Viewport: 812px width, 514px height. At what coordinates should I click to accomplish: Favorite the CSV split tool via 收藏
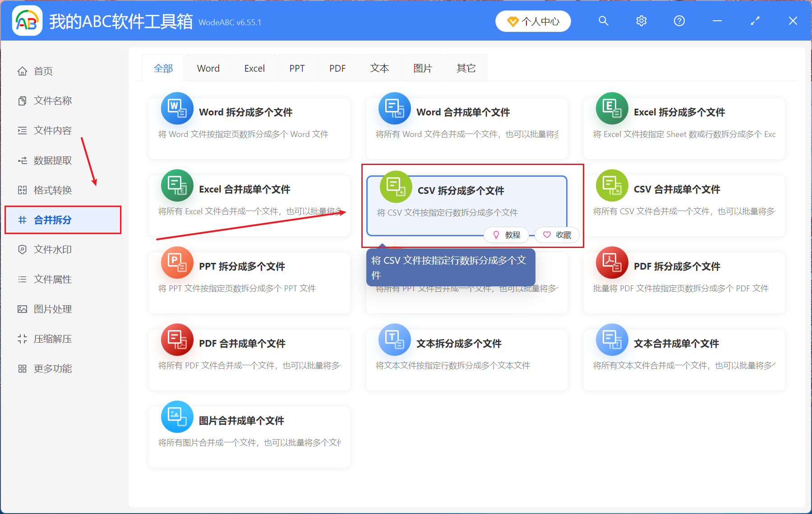557,235
